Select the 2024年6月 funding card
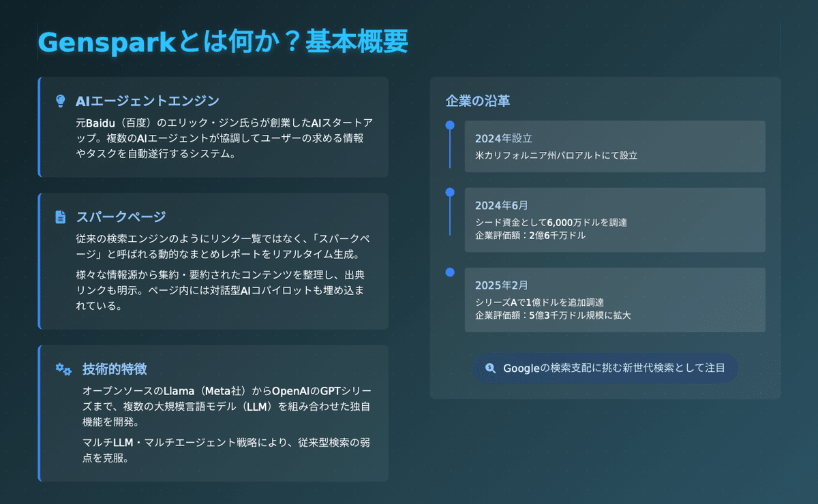This screenshot has height=504, width=818. 613,219
